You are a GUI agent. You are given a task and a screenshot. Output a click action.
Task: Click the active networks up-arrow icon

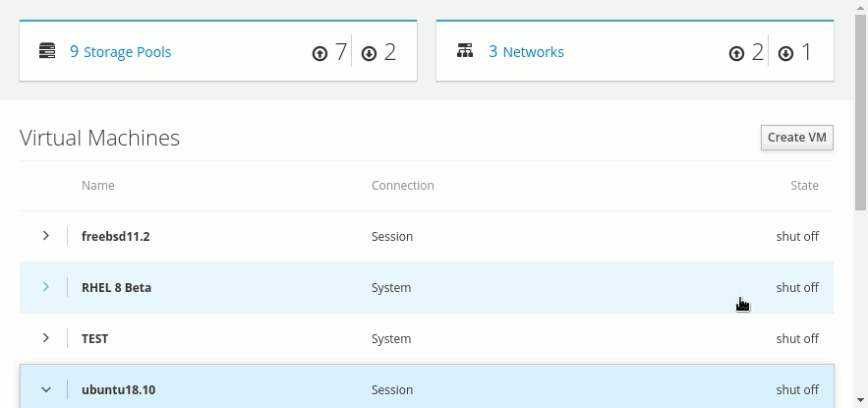(736, 53)
